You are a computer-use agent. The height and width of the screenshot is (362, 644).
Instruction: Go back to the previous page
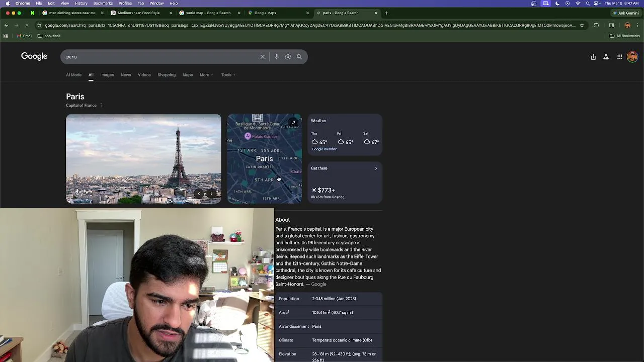click(6, 25)
